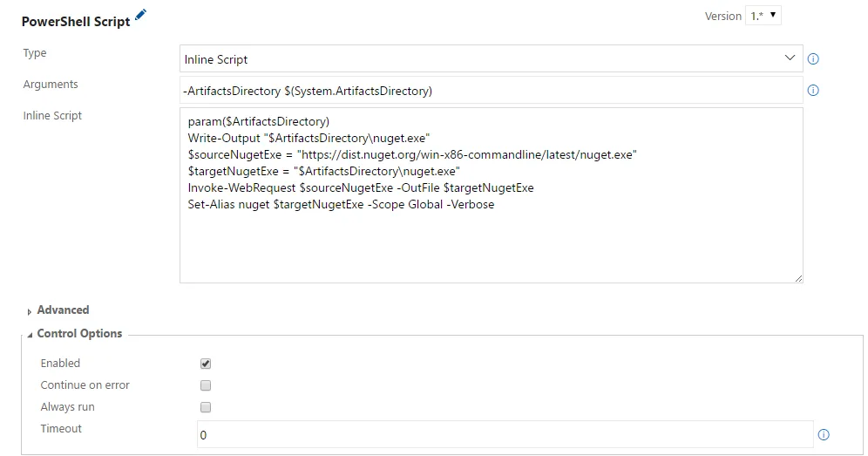Click the info icon next to Timeout
868x456 pixels.
click(x=824, y=434)
